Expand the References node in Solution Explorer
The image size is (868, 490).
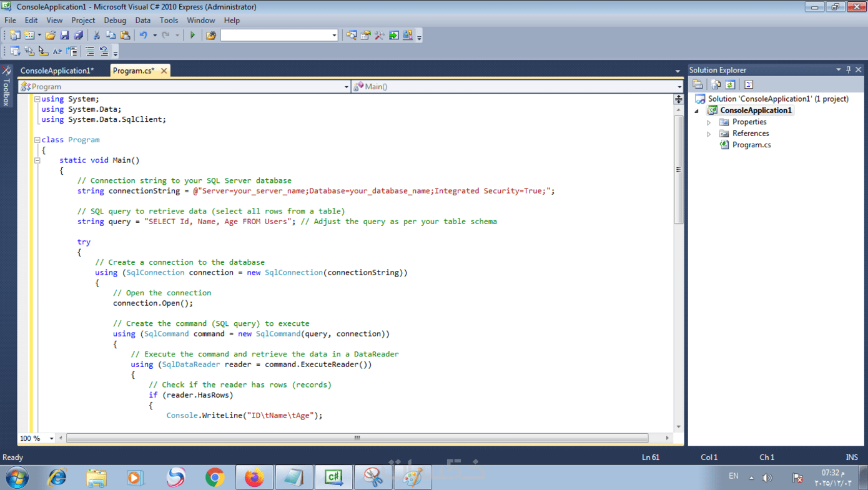pos(709,134)
